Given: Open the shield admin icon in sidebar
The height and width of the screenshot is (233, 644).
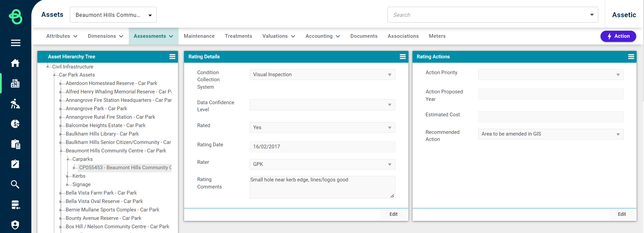Looking at the screenshot, I should [x=15, y=225].
